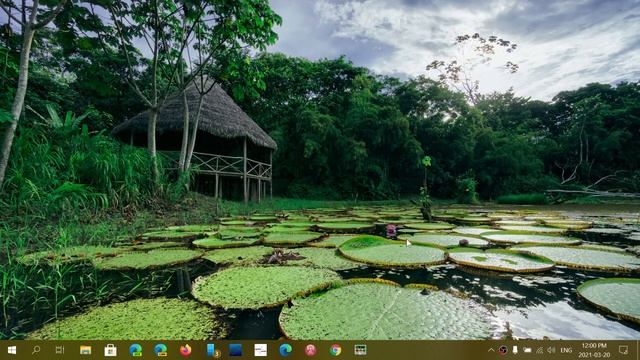Click the OBS Studio tray icon

[x=503, y=350]
